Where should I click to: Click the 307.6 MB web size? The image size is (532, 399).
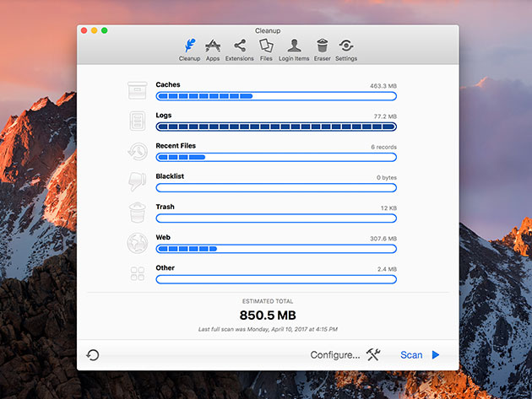[x=383, y=239]
